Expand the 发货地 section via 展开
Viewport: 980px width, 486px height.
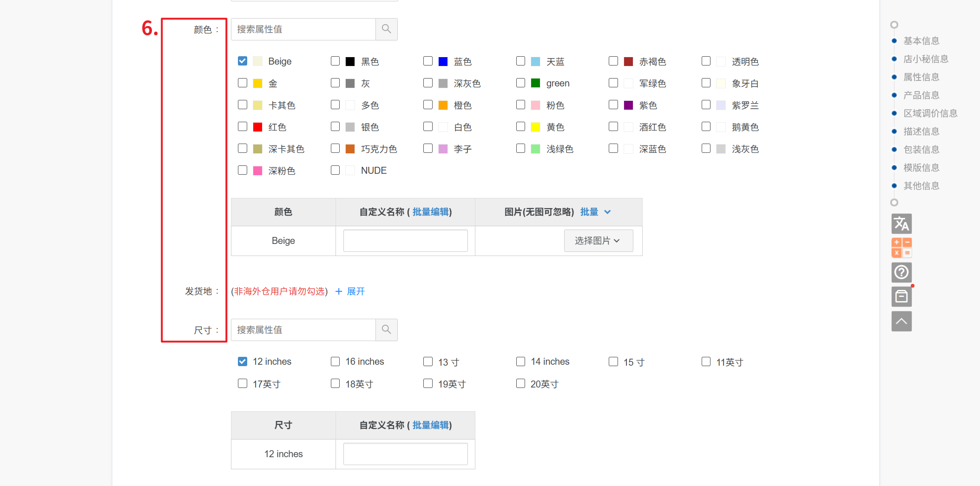(355, 291)
